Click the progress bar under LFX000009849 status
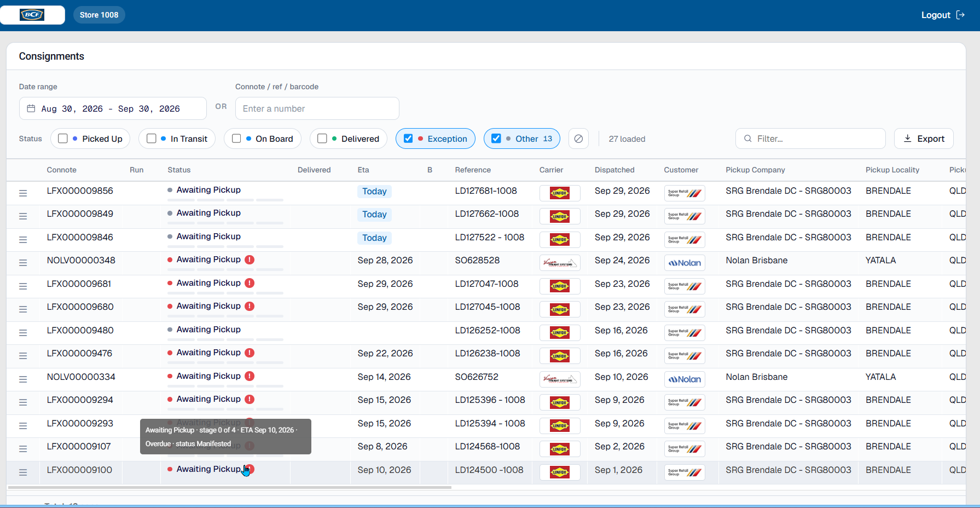The width and height of the screenshot is (980, 508). tap(225, 223)
